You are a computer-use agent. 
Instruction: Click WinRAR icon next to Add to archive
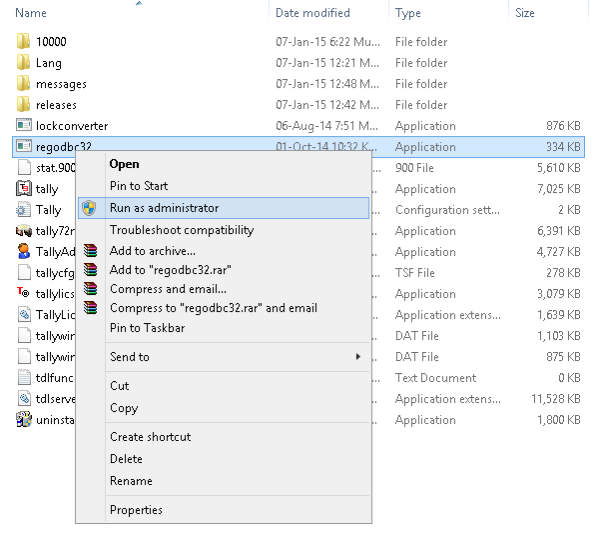[90, 251]
